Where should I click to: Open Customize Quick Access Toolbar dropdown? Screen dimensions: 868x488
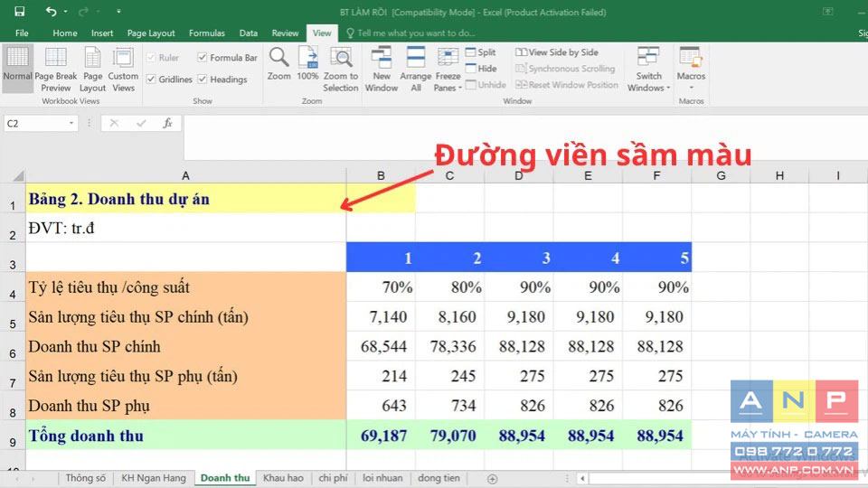118,12
